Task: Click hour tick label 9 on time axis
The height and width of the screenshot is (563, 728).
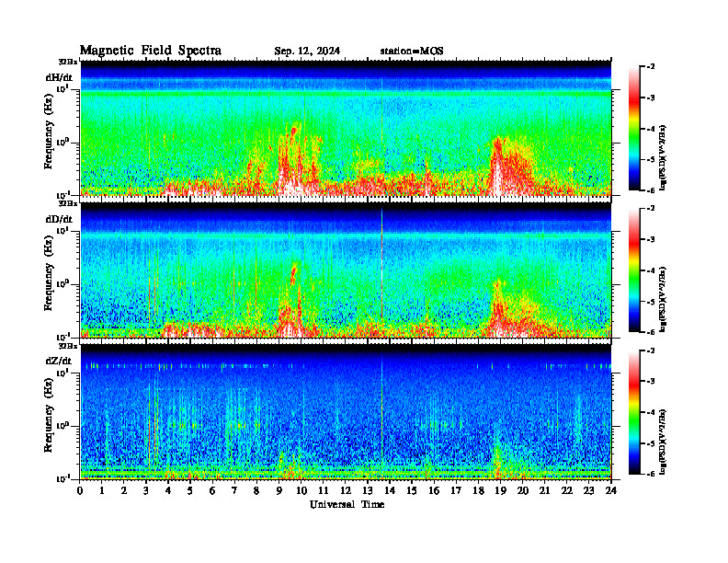Action: (x=279, y=491)
